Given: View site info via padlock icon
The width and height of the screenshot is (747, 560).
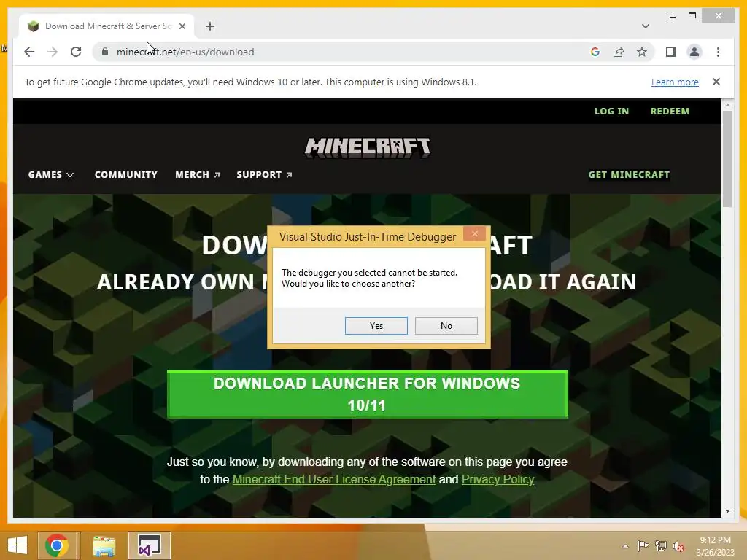Looking at the screenshot, I should (x=105, y=52).
